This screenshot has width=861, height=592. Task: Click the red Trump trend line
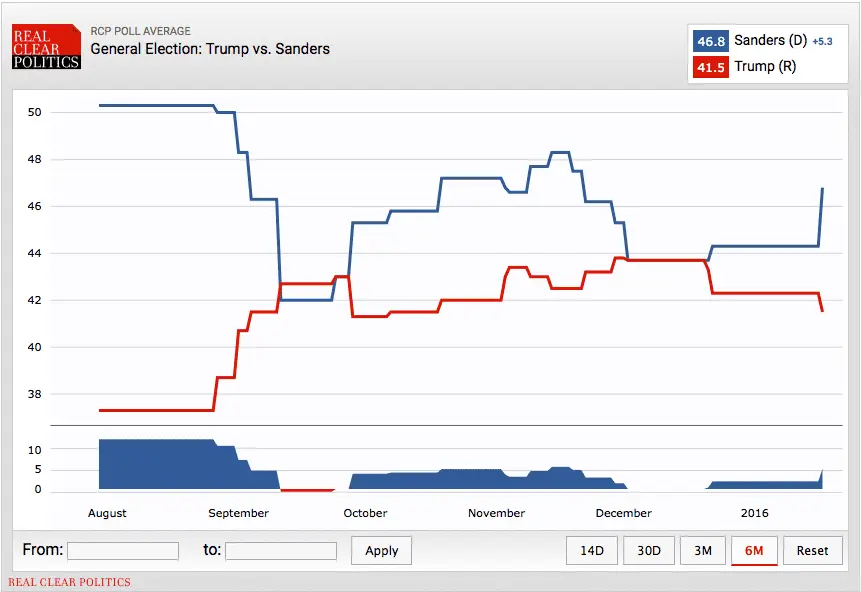point(470,301)
